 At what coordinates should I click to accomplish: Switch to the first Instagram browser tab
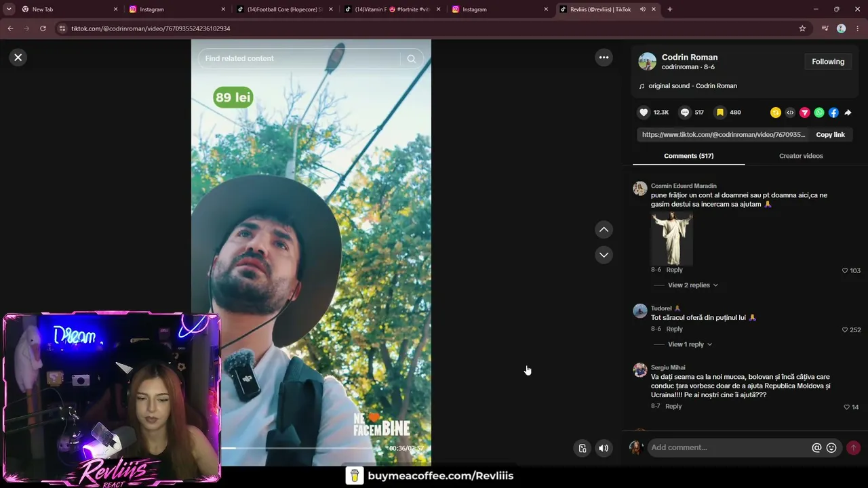tap(177, 9)
